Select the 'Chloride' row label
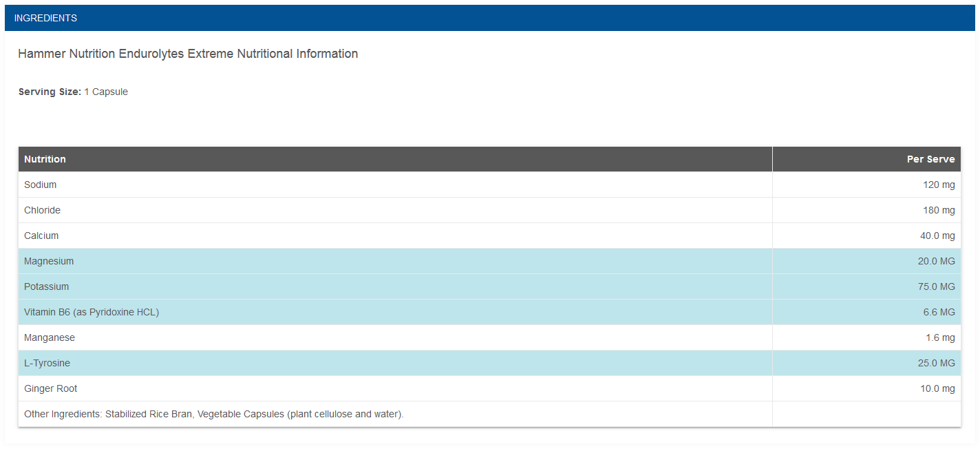Viewport: 980px width, 449px height. point(42,210)
